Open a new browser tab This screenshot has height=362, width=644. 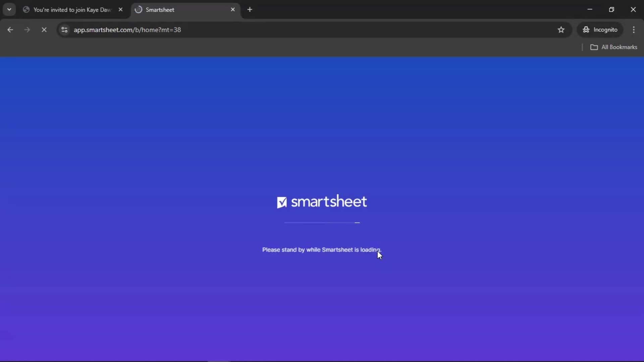(x=250, y=10)
